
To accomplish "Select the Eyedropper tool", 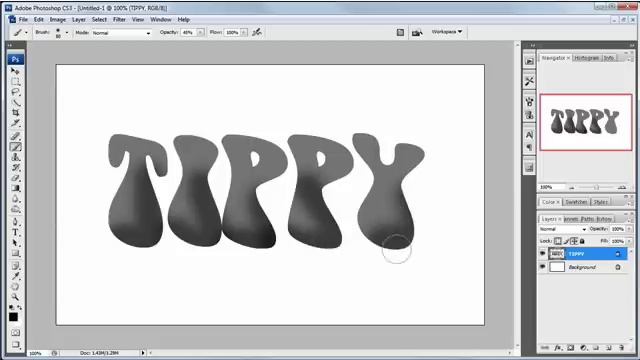I will click(15, 276).
